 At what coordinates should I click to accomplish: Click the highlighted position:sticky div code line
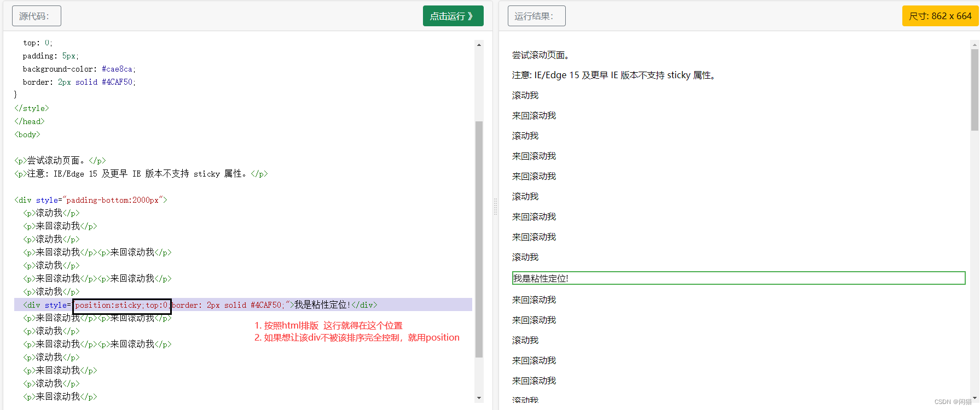pyautogui.click(x=243, y=304)
